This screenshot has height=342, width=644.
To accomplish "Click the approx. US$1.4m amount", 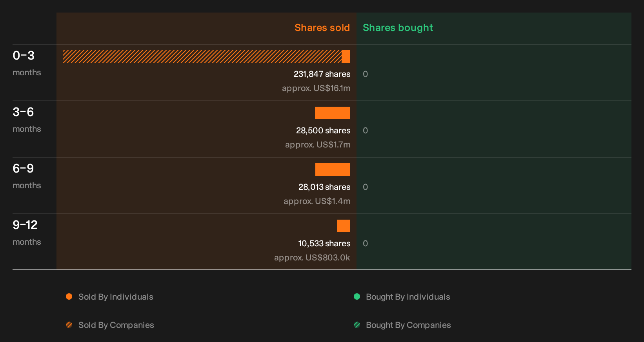I will click(x=317, y=201).
